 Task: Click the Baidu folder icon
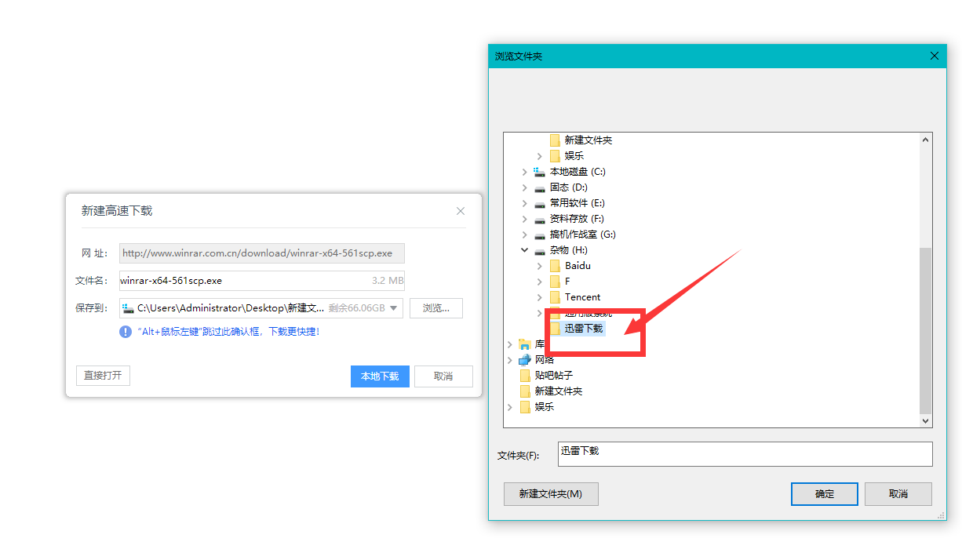coord(555,266)
